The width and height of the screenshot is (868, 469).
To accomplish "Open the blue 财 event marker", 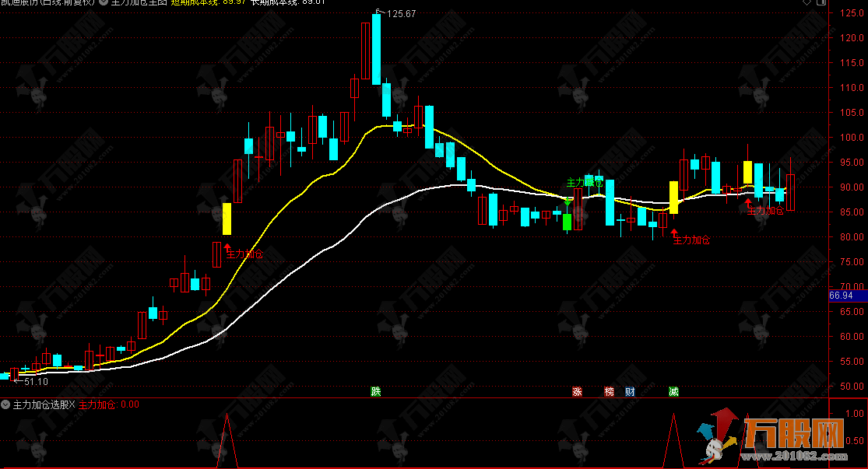I will pos(630,391).
